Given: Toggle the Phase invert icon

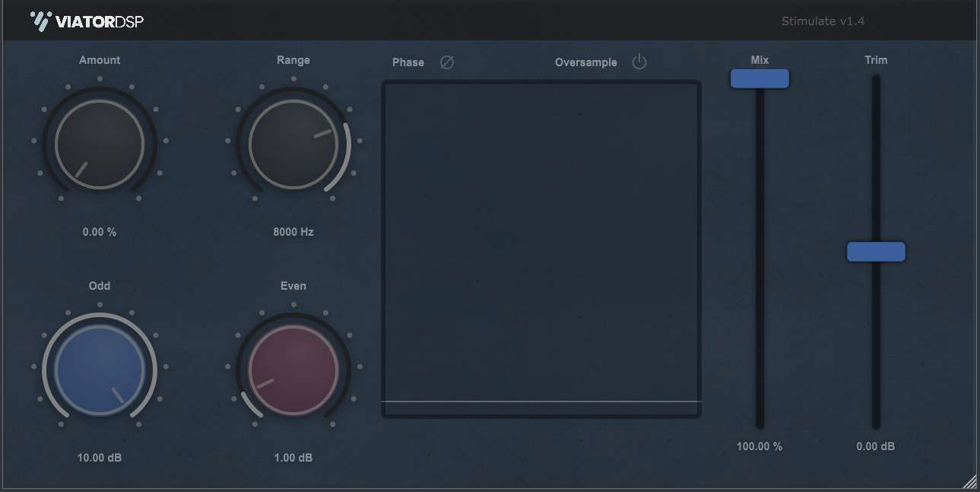Looking at the screenshot, I should (447, 62).
